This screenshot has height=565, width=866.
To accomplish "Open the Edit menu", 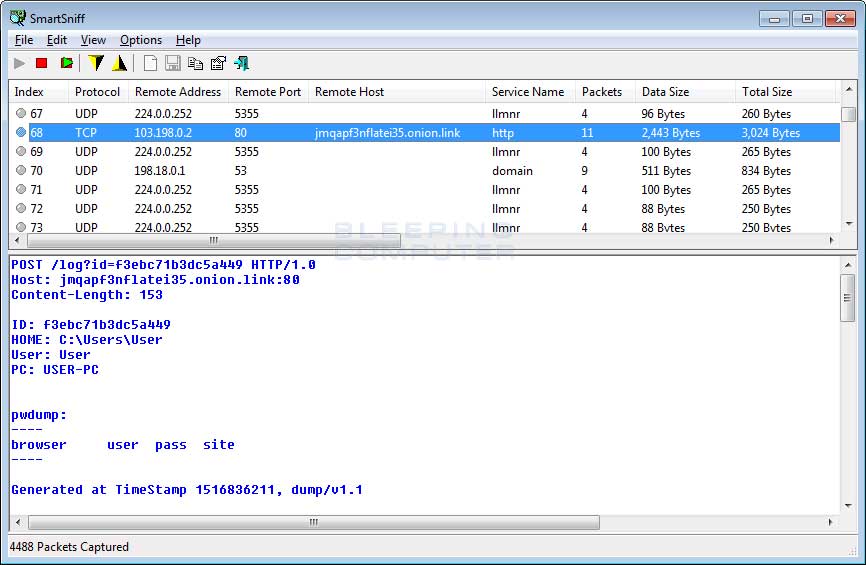I will coord(57,40).
